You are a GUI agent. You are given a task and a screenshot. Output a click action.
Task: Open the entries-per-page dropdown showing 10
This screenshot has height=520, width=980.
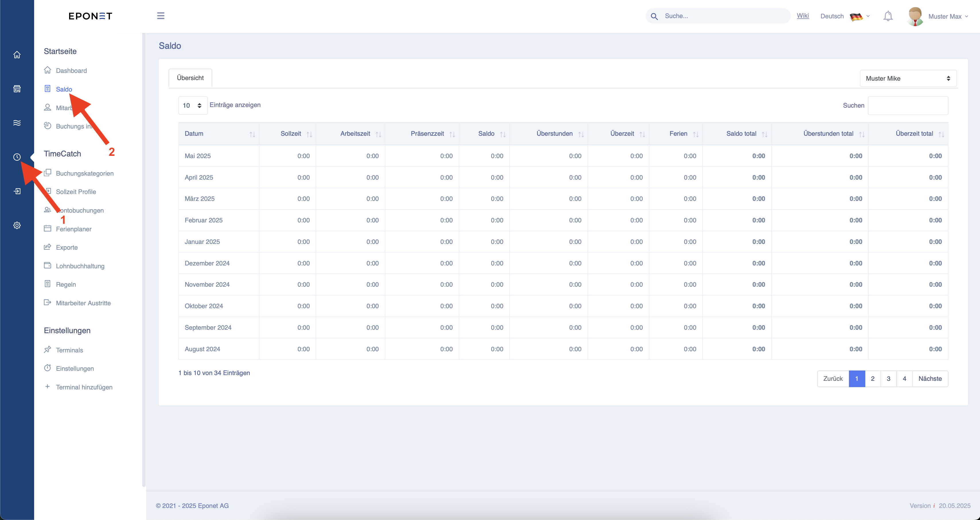pos(192,105)
